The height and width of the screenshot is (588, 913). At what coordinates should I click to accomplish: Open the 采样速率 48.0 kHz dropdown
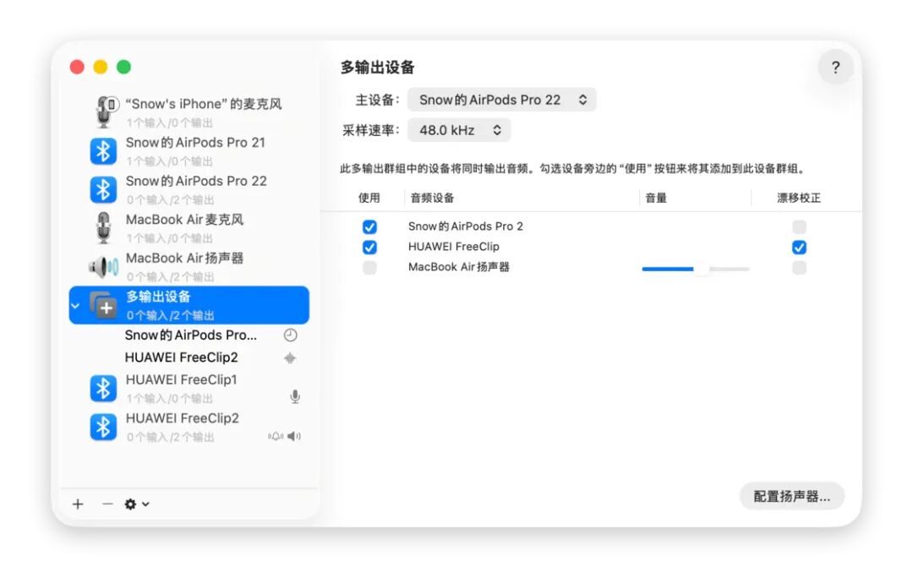[x=459, y=130]
